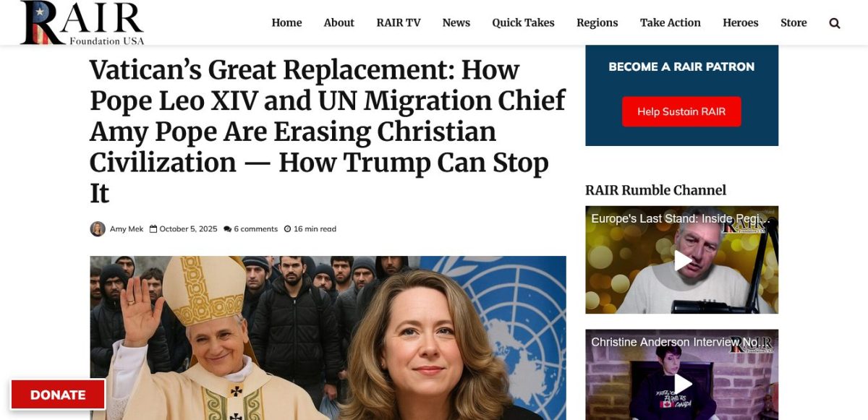This screenshot has height=420, width=868.
Task: Open the Amy Mek author link
Action: pos(127,229)
